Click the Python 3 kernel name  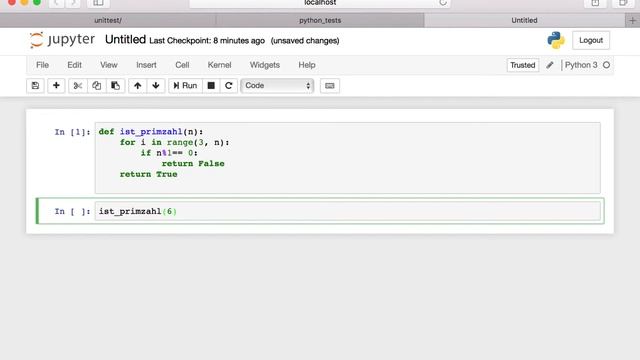tap(581, 65)
